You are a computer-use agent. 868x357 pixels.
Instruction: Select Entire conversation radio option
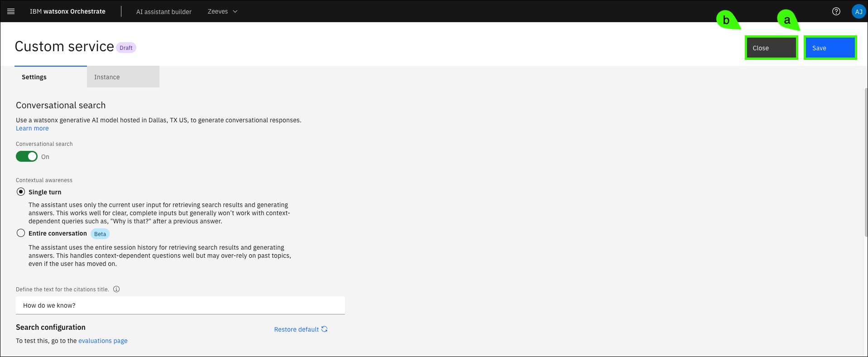click(x=21, y=233)
